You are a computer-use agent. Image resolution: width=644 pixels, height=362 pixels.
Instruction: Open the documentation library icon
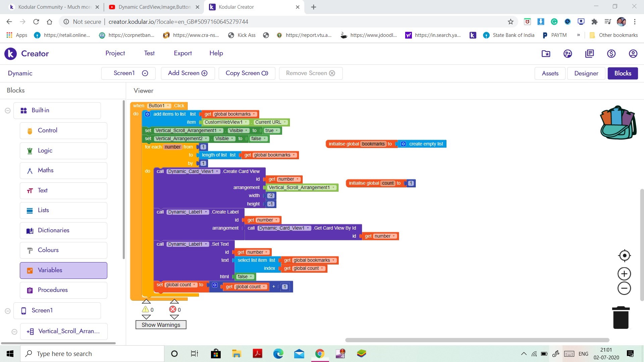point(589,54)
